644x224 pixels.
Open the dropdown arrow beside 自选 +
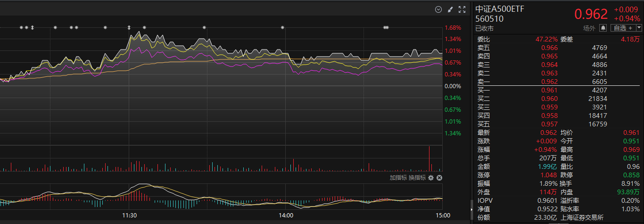coord(639,28)
